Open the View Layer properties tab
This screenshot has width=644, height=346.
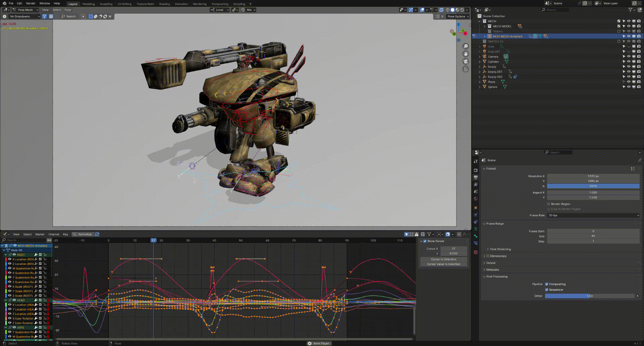coord(476,184)
